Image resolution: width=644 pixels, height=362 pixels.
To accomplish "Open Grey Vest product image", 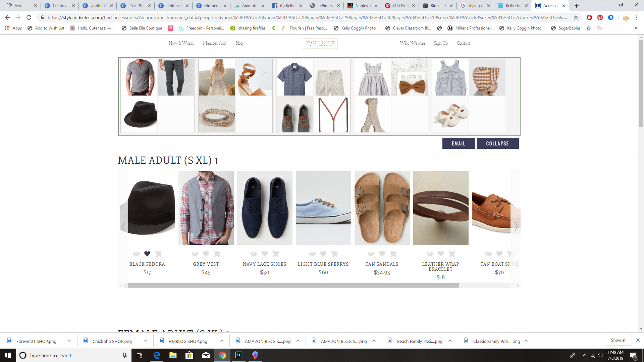I will coord(206,208).
